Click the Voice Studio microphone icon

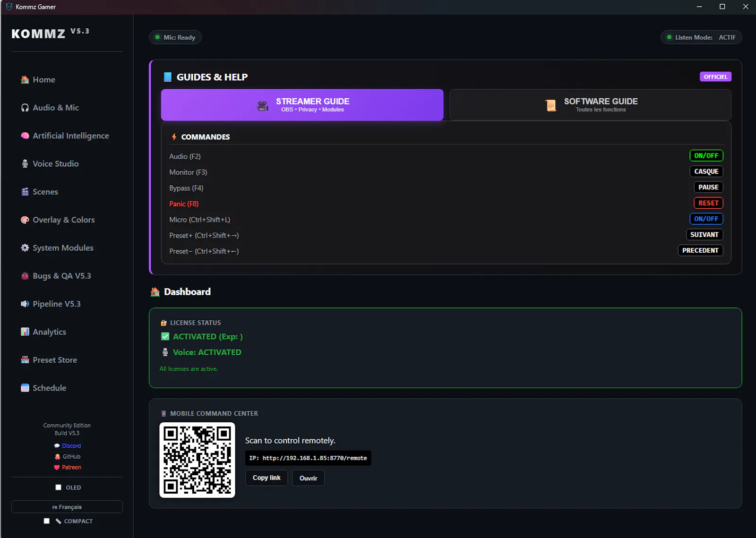(x=25, y=164)
